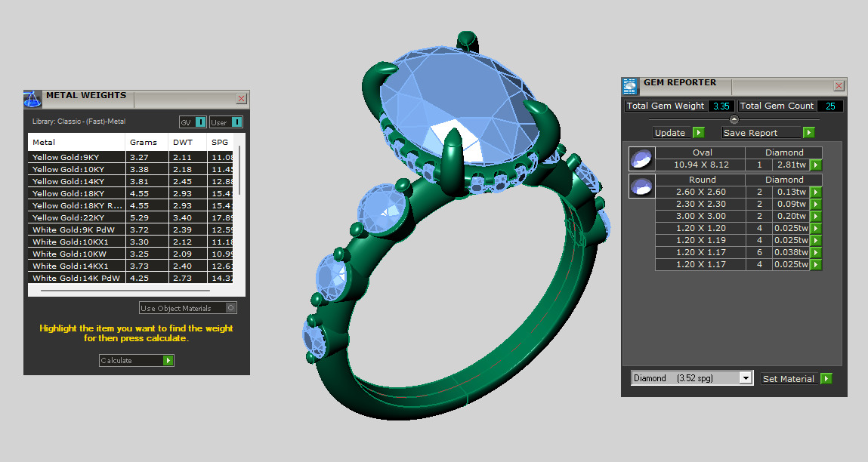Click the Gem Reporter panel icon
Image resolution: width=868 pixels, height=462 pixels.
[x=630, y=86]
